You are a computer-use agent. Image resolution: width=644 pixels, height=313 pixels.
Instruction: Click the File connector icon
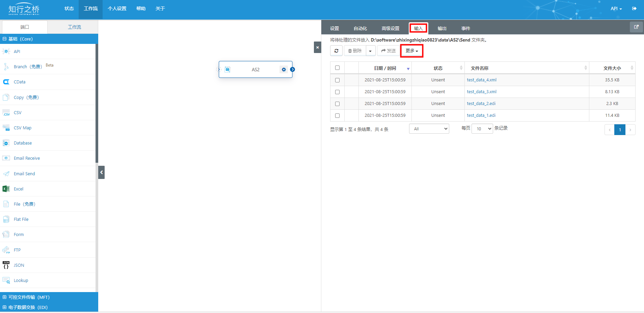pos(6,204)
